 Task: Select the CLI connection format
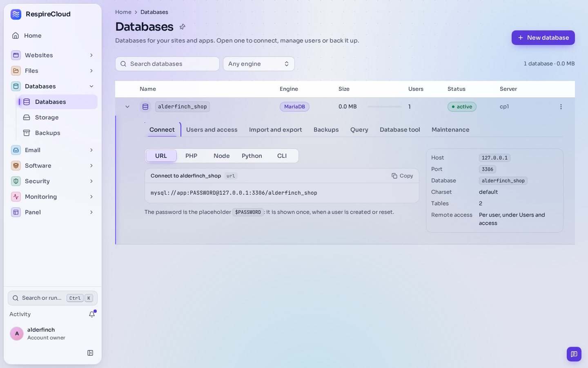(282, 156)
